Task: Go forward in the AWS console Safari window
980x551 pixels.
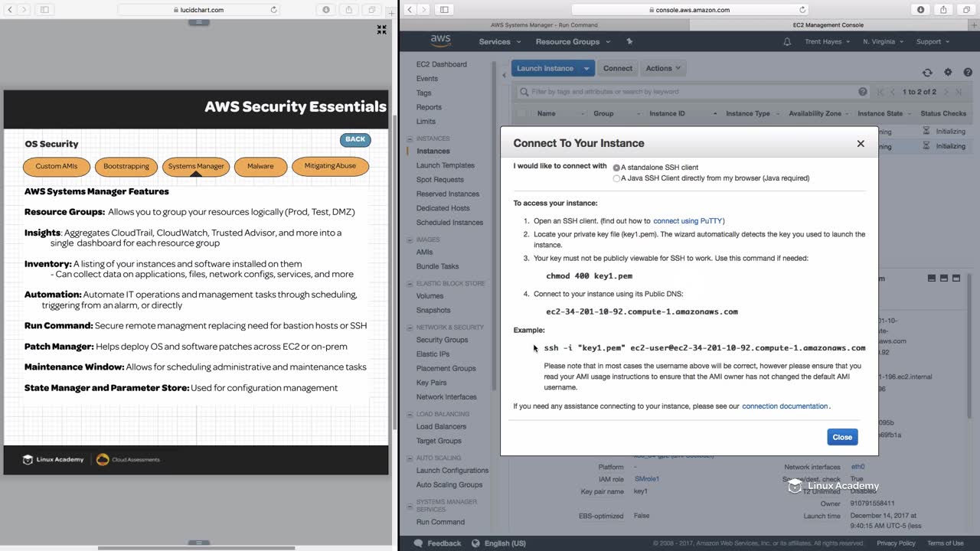Action: click(425, 10)
